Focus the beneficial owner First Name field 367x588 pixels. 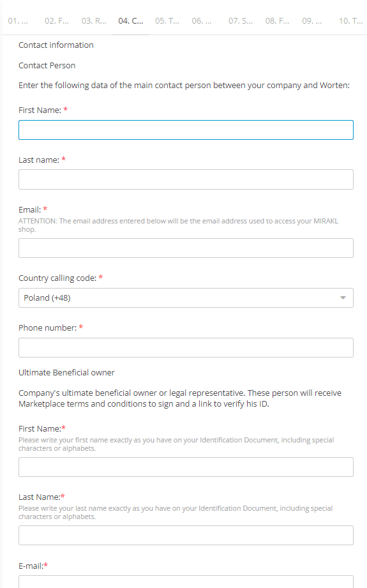pos(186,467)
